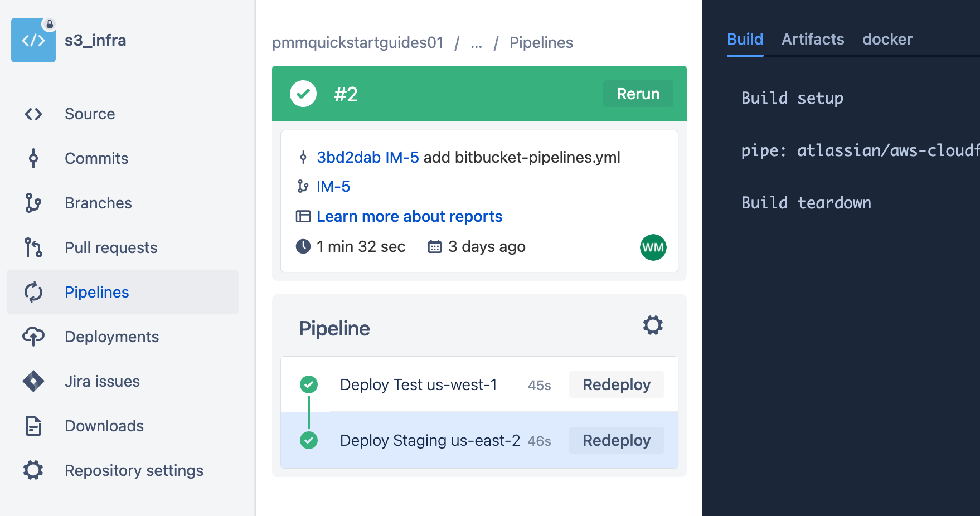Screen dimensions: 980x516
Task: Open Commits using its sidebar icon
Action: tap(33, 158)
